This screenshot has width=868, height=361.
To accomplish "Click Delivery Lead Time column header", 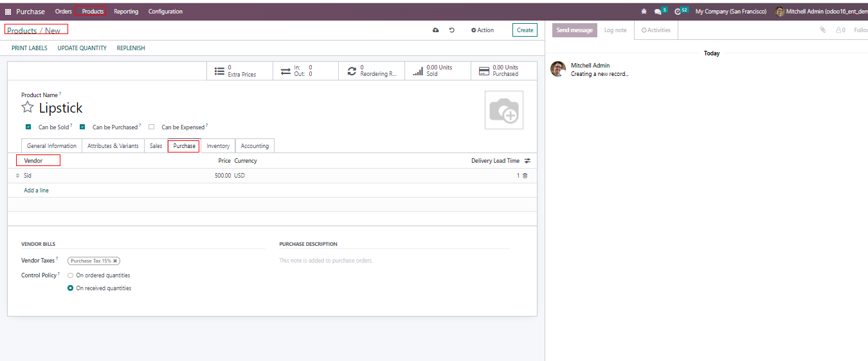I will click(x=495, y=161).
